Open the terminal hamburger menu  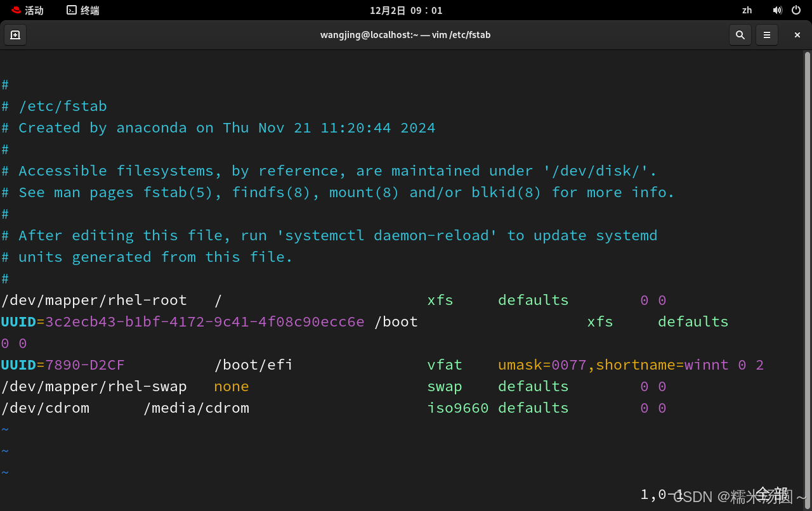click(767, 35)
